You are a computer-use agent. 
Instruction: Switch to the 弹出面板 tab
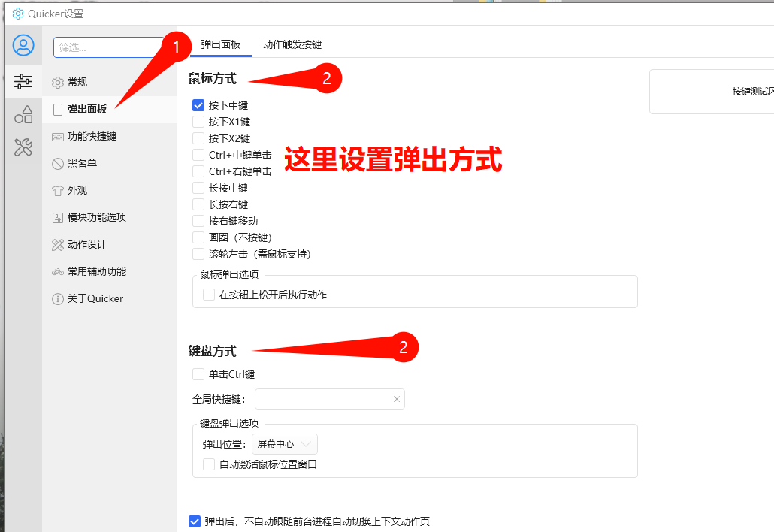coord(221,45)
